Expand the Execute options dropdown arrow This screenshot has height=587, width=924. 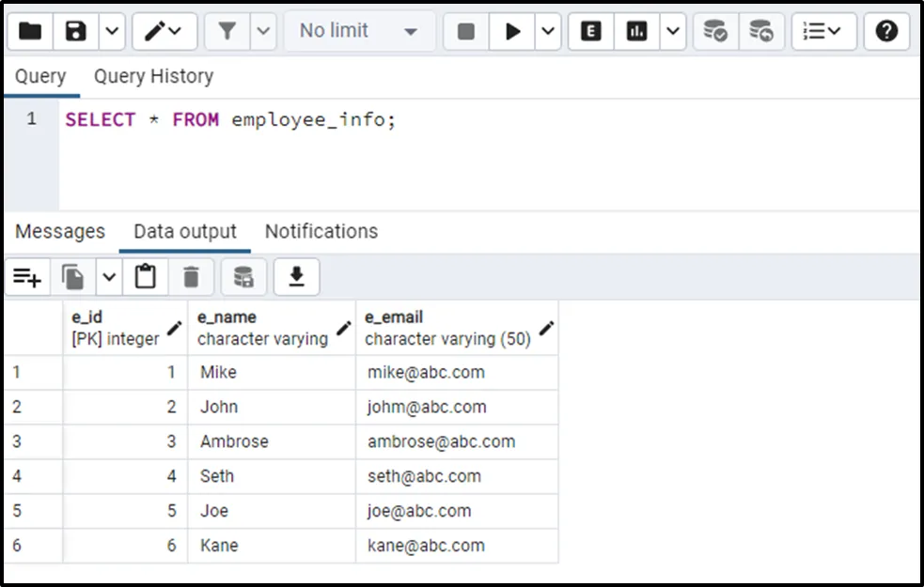pyautogui.click(x=549, y=31)
